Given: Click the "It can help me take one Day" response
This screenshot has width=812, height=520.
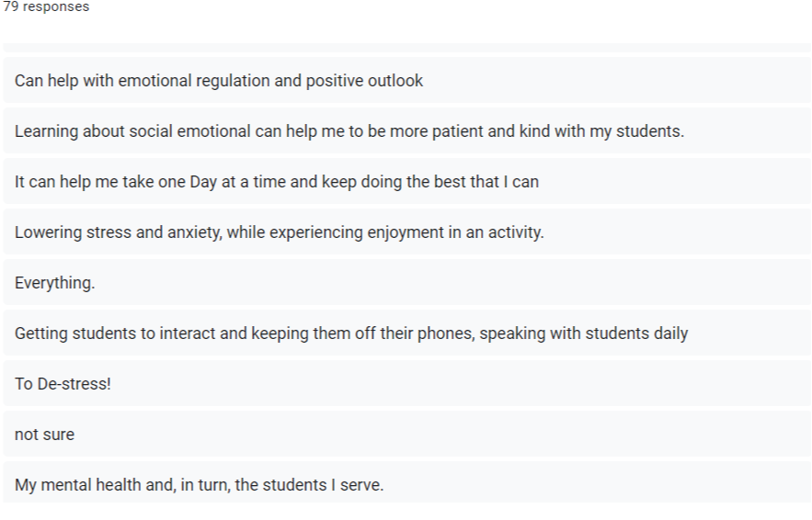Looking at the screenshot, I should point(407,182).
